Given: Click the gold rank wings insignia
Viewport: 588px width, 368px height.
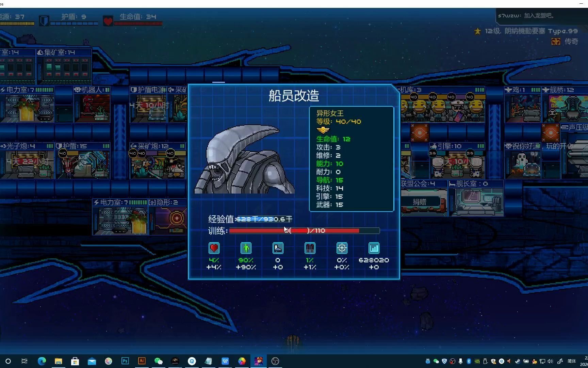Looking at the screenshot, I should pyautogui.click(x=323, y=130).
